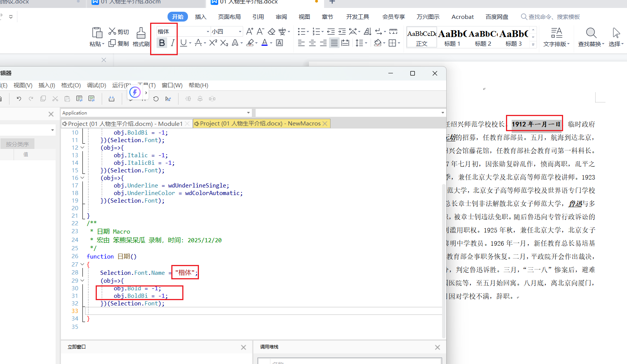This screenshot has width=627, height=364.
Task: Click the superscript X² icon
Action: [213, 43]
